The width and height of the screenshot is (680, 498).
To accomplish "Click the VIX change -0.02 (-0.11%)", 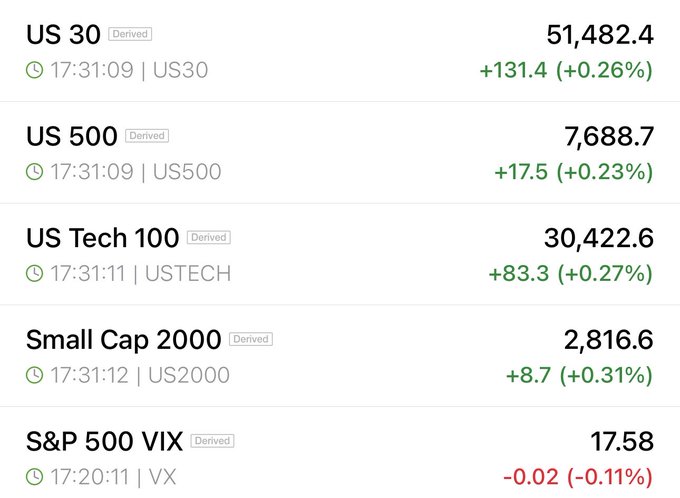I will pyautogui.click(x=578, y=477).
